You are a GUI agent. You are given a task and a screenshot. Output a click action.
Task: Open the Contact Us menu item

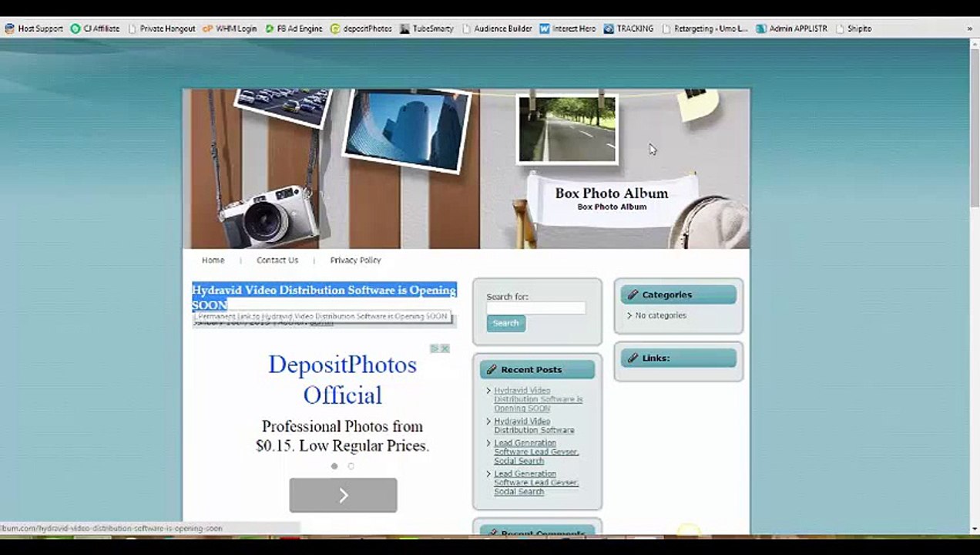pos(277,261)
